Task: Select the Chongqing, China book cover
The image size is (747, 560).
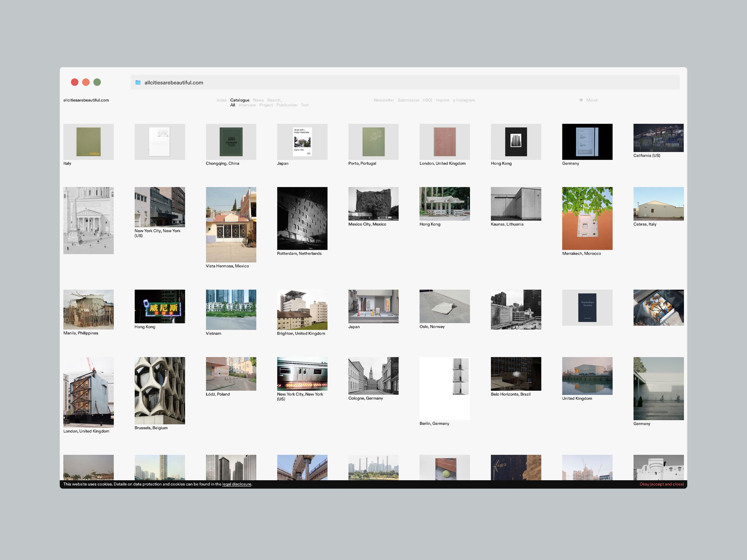Action: [x=231, y=142]
